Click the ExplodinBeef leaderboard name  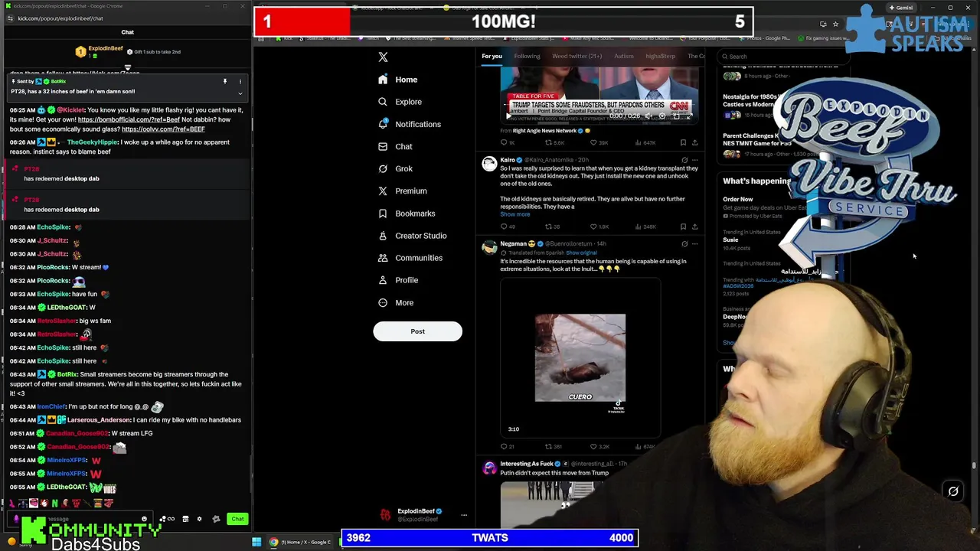pyautogui.click(x=105, y=48)
